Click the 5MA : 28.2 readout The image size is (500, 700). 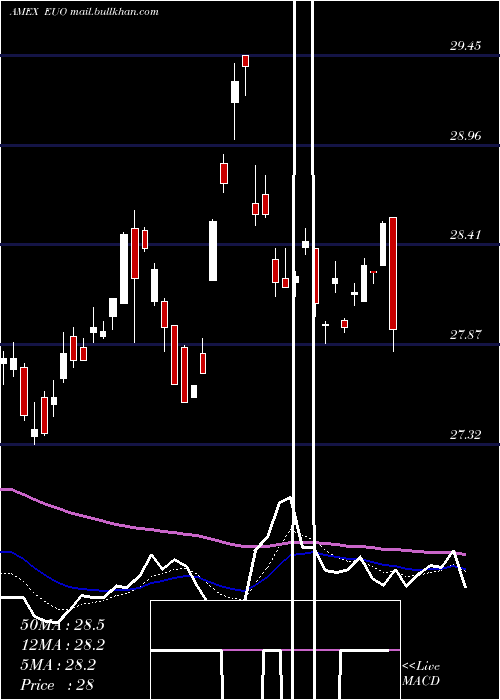click(58, 665)
